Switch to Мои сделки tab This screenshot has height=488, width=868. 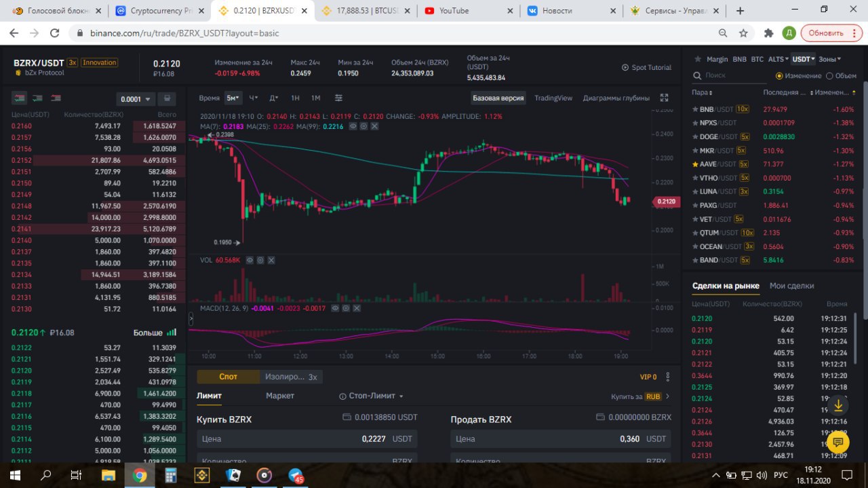[791, 286]
